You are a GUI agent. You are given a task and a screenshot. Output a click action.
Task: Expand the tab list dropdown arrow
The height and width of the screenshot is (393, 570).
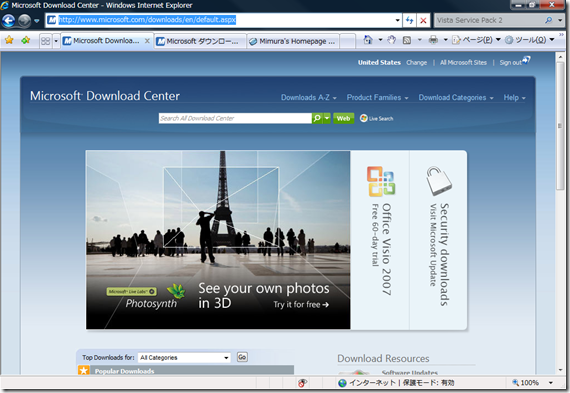56,41
